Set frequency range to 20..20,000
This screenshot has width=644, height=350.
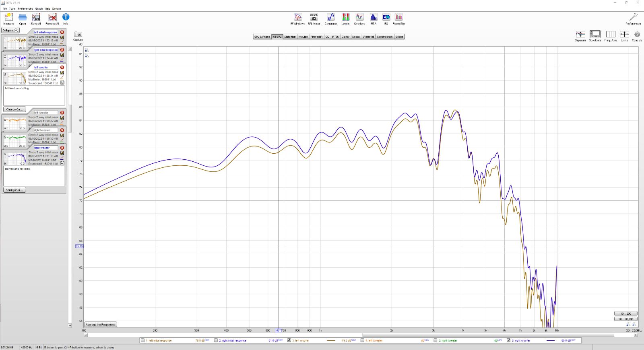point(626,319)
